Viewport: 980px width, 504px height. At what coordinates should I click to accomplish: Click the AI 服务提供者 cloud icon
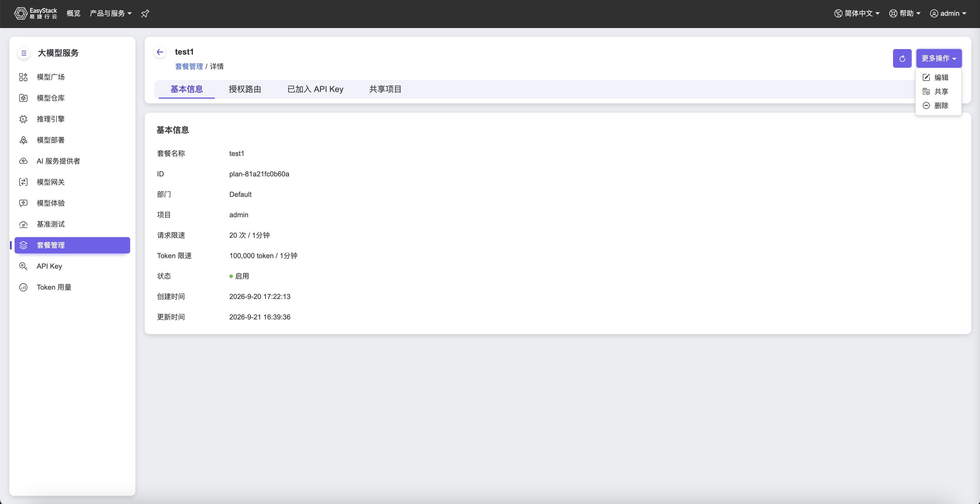(x=23, y=161)
